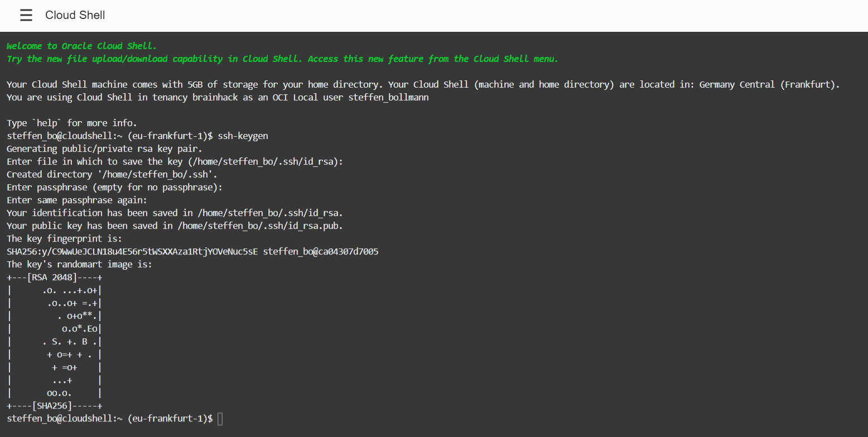Click 'Your public key has been saved' line
868x437 pixels.
(175, 225)
